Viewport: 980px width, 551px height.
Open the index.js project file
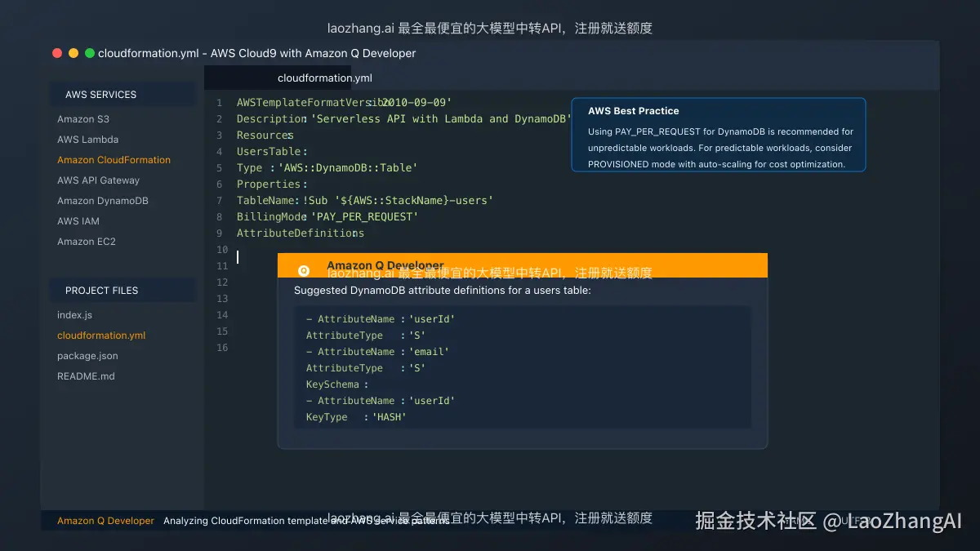pyautogui.click(x=74, y=315)
